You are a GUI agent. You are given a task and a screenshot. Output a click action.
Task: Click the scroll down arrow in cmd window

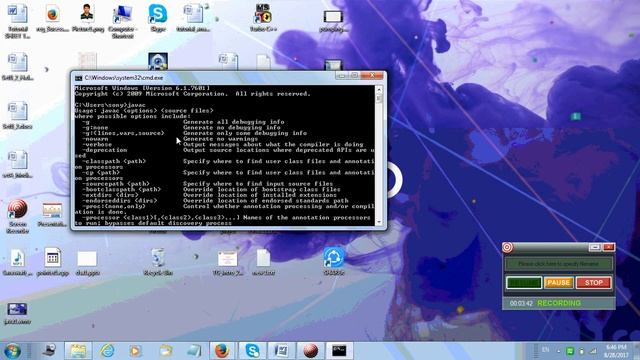(x=379, y=222)
